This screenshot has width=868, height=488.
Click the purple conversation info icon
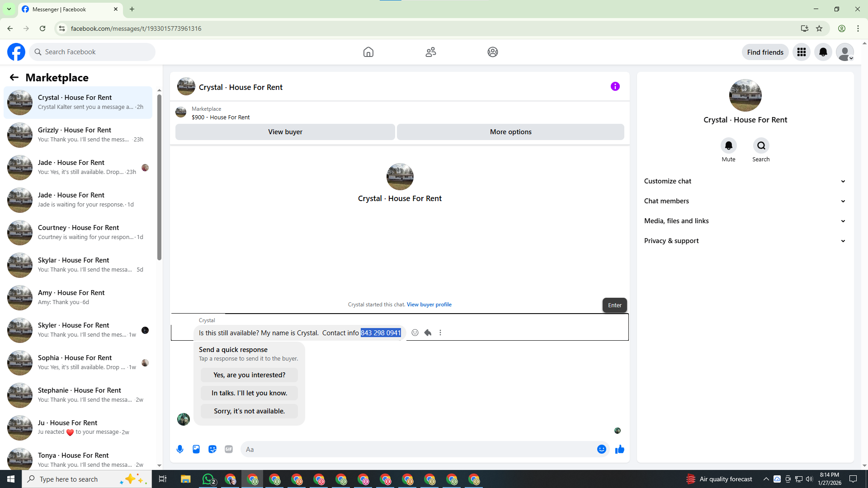pyautogui.click(x=615, y=86)
